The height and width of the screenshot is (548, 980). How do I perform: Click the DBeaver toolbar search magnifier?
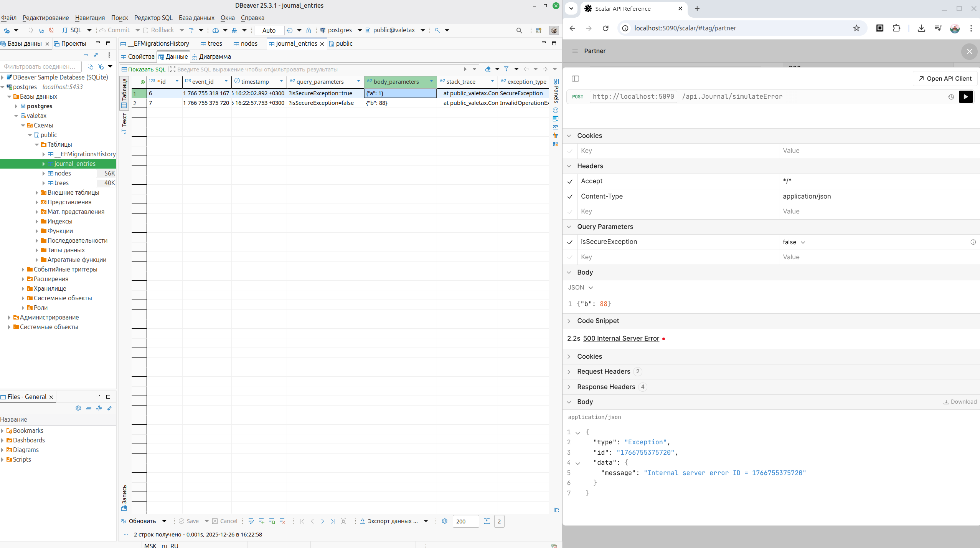coord(519,30)
